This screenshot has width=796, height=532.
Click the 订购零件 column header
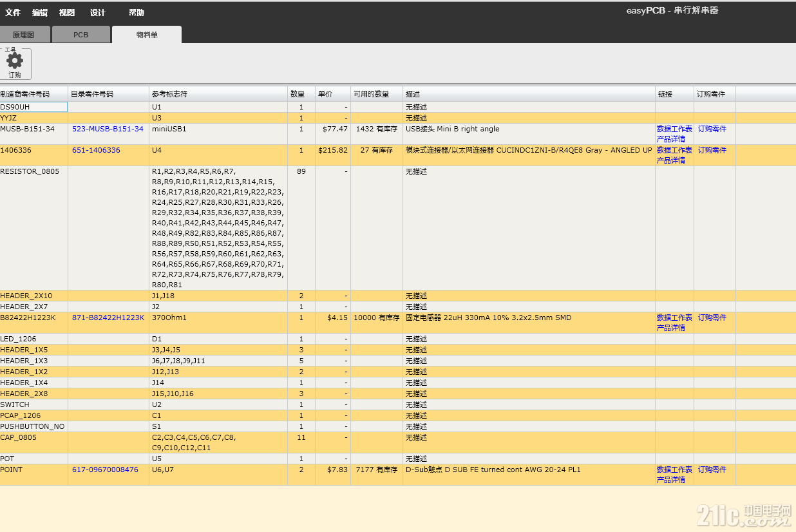tap(715, 94)
